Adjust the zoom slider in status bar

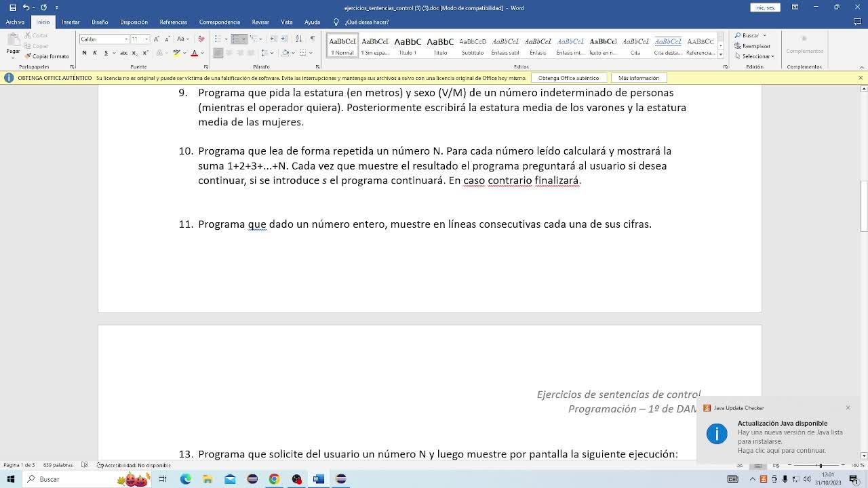pyautogui.click(x=820, y=466)
